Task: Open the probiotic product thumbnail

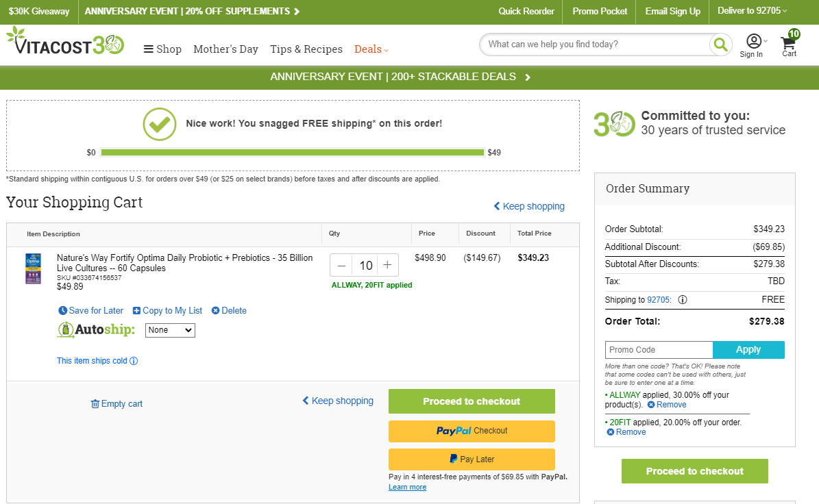Action: 33,268
